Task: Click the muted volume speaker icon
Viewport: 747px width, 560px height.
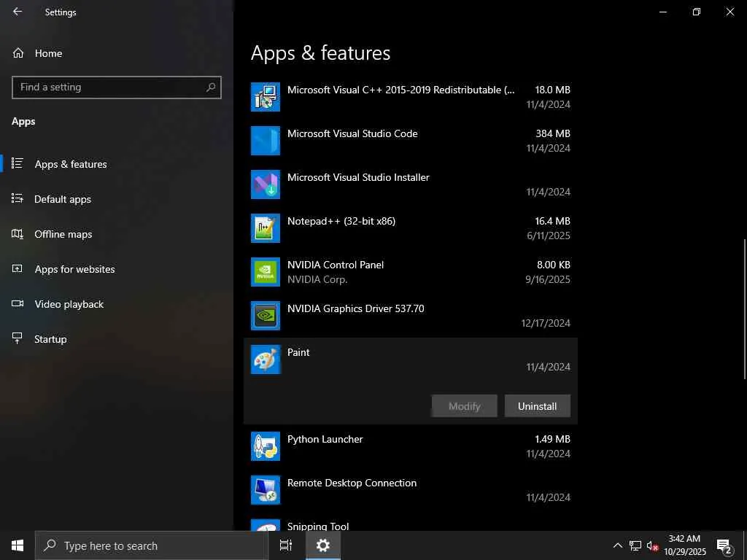Action: [x=652, y=545]
